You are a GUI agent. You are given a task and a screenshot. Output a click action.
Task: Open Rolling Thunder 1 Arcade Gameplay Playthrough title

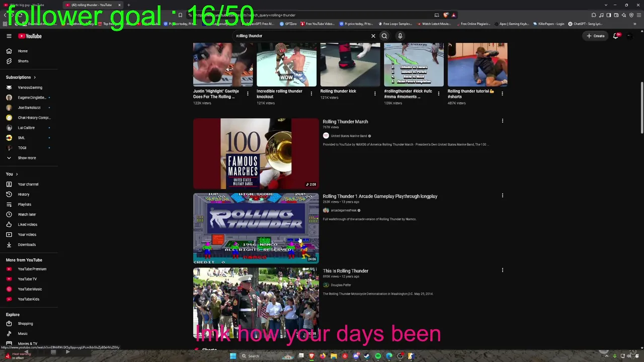click(380, 196)
